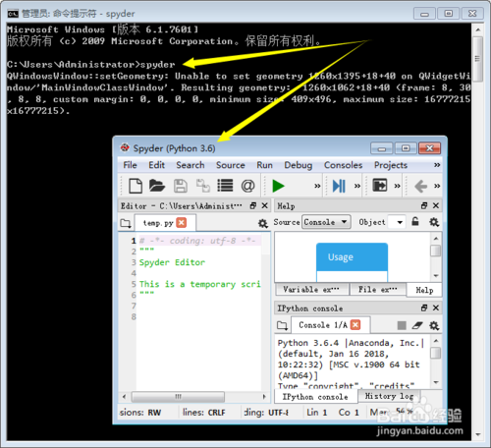
Task: Click the Spyder logo in title bar
Action: pos(125,148)
